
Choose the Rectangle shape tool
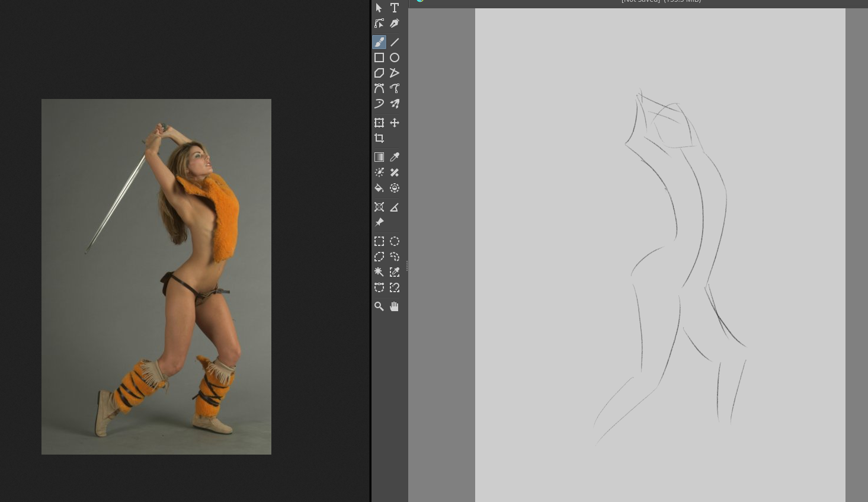pyautogui.click(x=379, y=57)
